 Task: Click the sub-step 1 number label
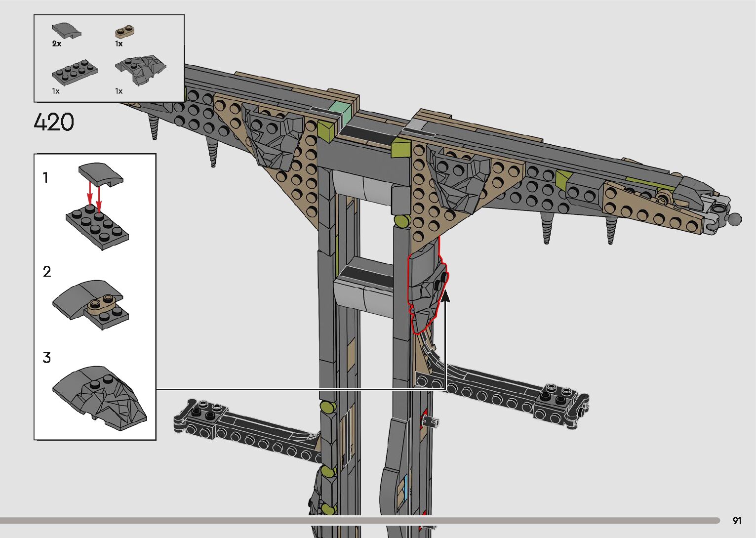(45, 177)
